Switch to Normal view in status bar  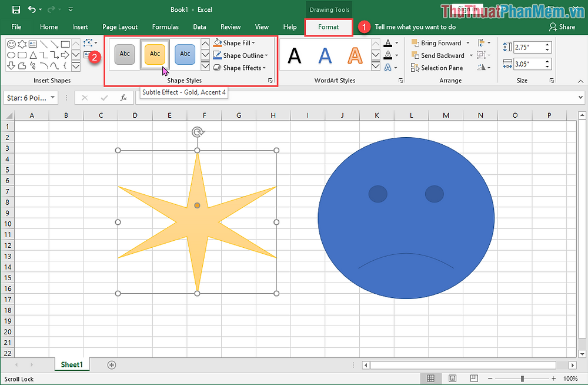[x=430, y=379]
